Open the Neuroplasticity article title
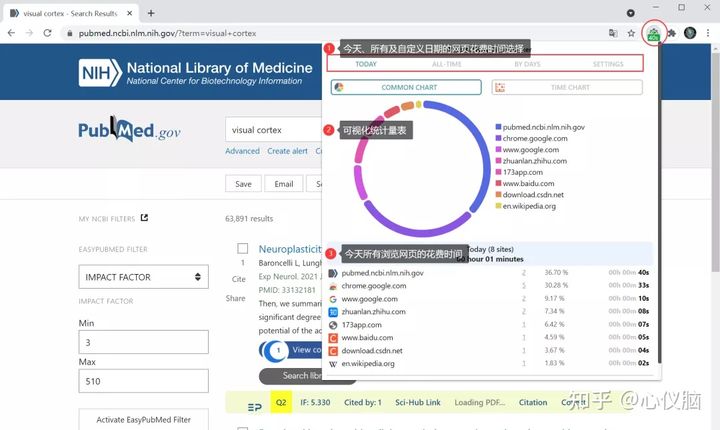This screenshot has height=430, width=720. pos(290,249)
